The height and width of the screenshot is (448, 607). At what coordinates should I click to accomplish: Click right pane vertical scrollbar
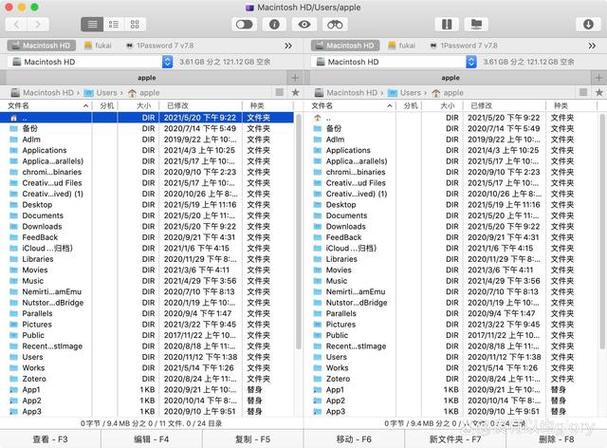coord(602,232)
